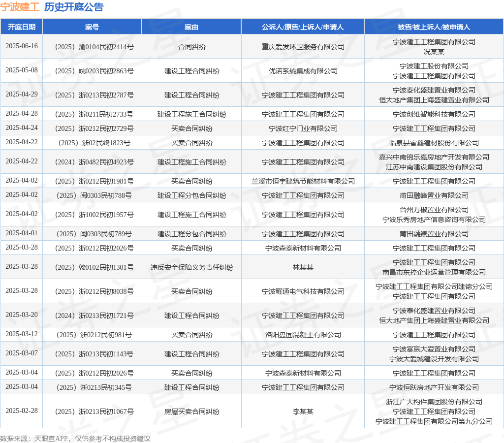Click plaintiff 洛阳盘固混凝土有限公司

coord(303,335)
